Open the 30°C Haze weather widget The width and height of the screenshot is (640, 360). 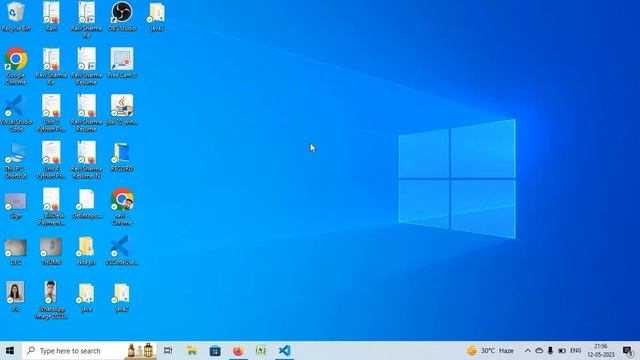click(490, 351)
